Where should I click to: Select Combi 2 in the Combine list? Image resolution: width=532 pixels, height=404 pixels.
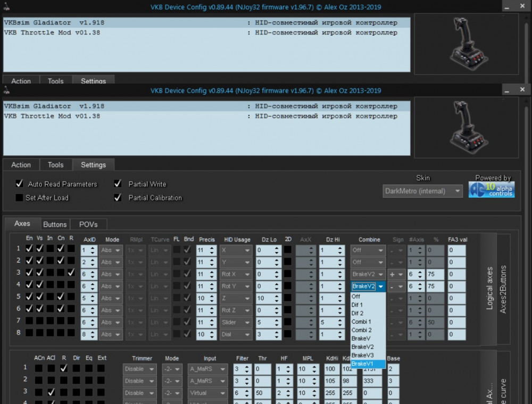[368, 330]
